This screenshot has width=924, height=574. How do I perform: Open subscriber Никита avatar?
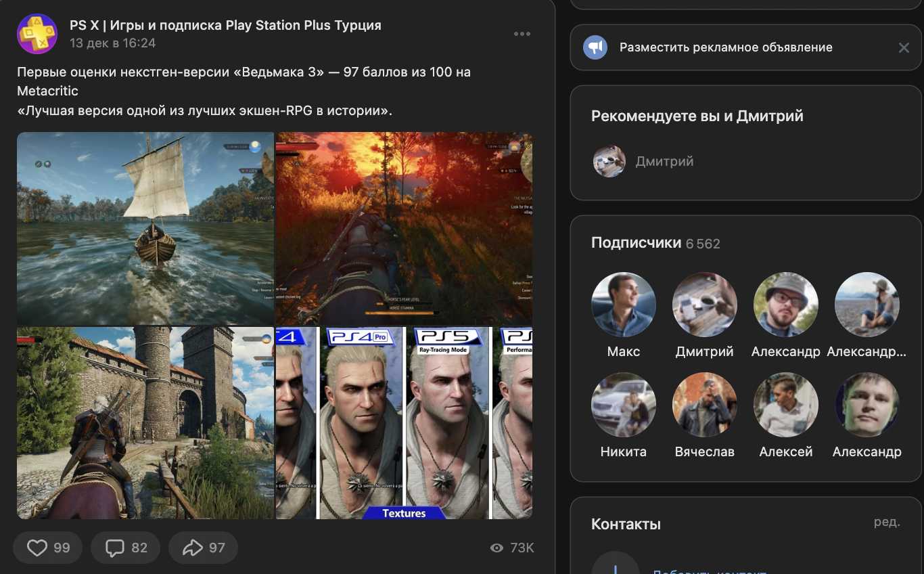click(x=624, y=405)
